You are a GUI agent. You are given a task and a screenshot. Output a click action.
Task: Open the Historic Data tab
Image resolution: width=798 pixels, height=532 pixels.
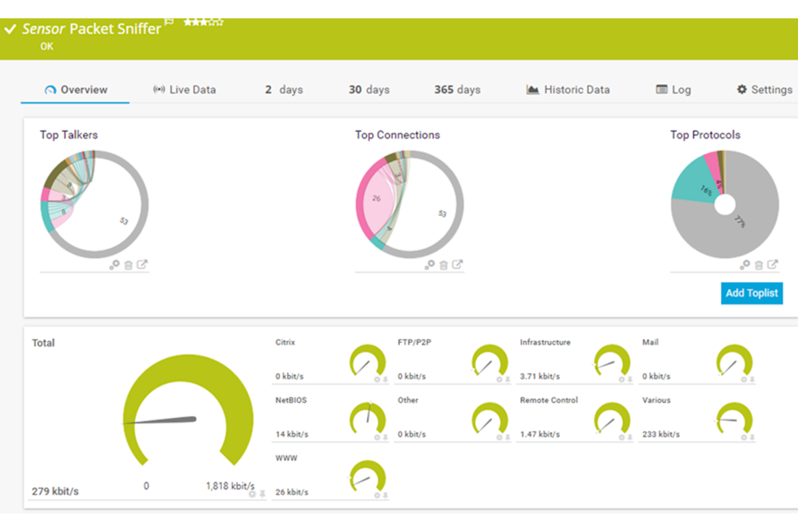click(568, 89)
